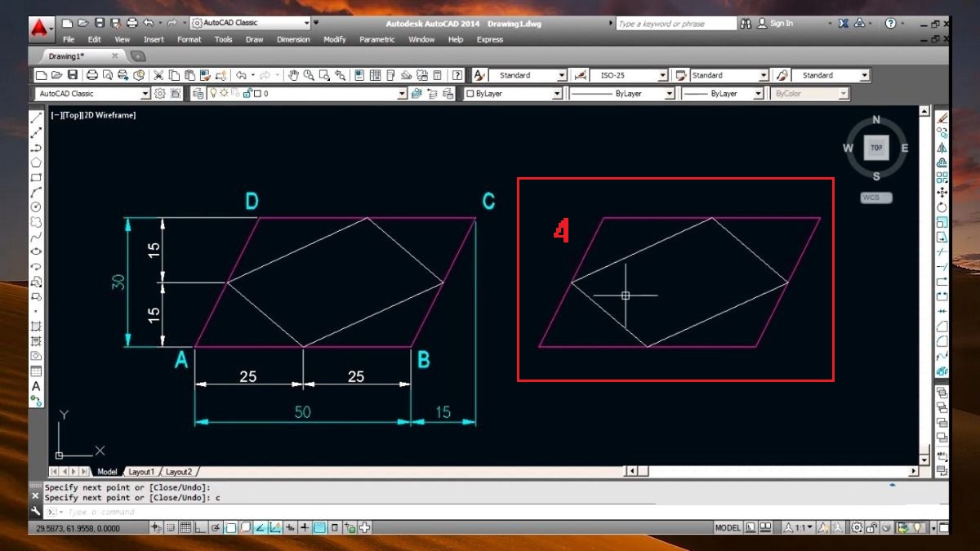980x551 pixels.
Task: Toggle Object Snap Tracking in status bar
Action: coord(260,527)
